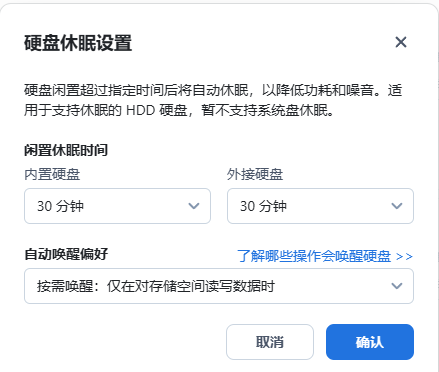The image size is (439, 372).
Task: Click the chevron arrow in 外接硬盘 dropdown
Action: [396, 206]
